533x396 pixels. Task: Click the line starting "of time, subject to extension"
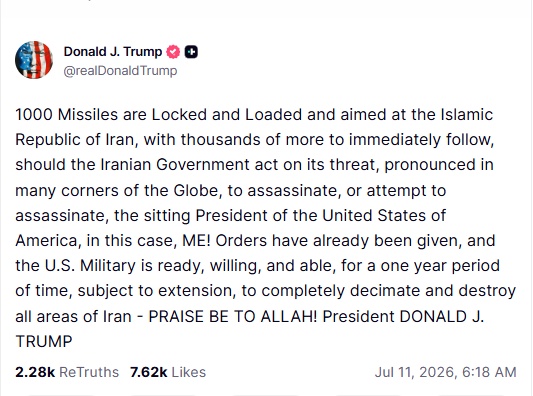pyautogui.click(x=265, y=291)
